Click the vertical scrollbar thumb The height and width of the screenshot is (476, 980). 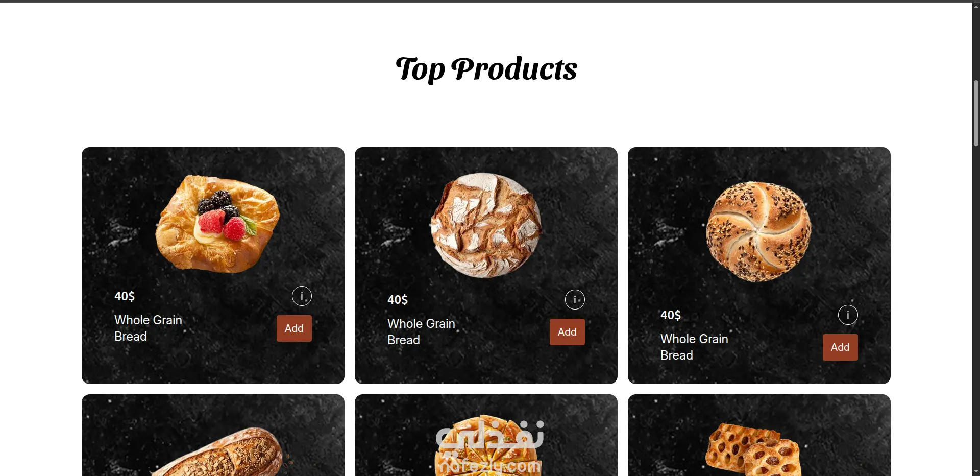pyautogui.click(x=976, y=113)
